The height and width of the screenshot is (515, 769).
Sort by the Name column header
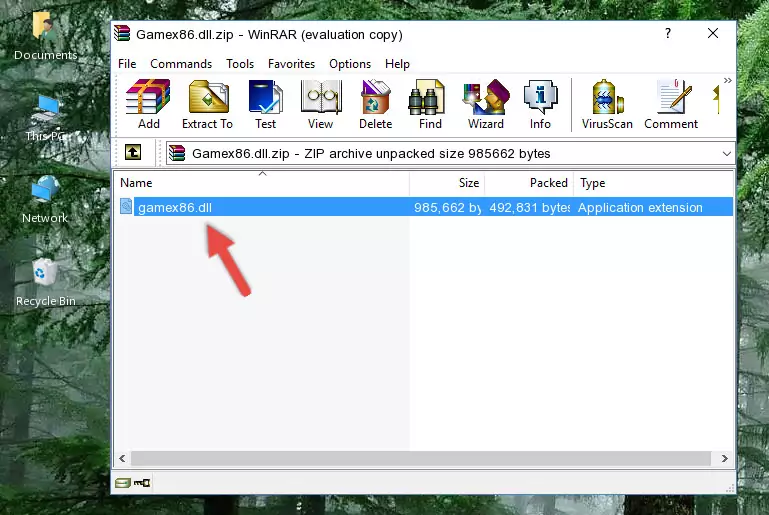tap(262, 183)
